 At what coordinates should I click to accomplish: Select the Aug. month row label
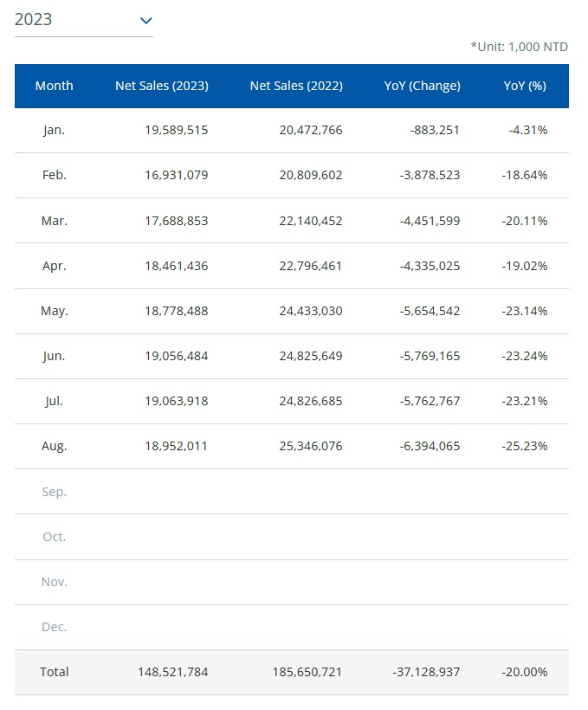coord(55,446)
